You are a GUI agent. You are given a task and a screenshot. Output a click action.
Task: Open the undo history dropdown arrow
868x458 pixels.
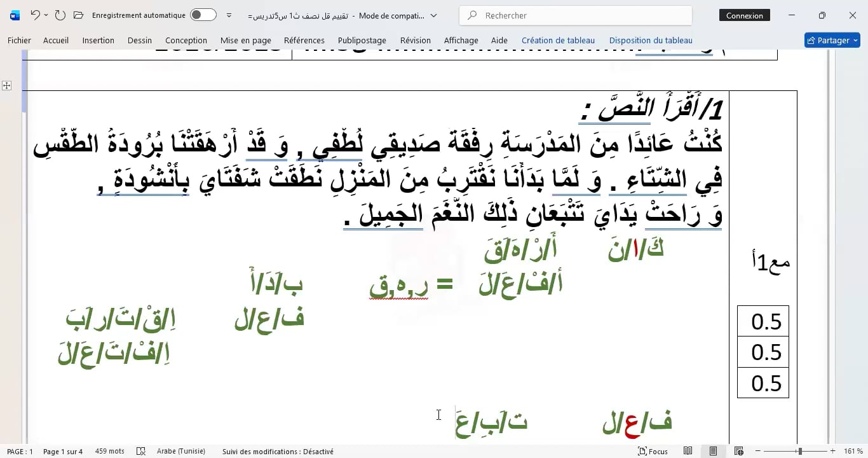[x=46, y=15]
